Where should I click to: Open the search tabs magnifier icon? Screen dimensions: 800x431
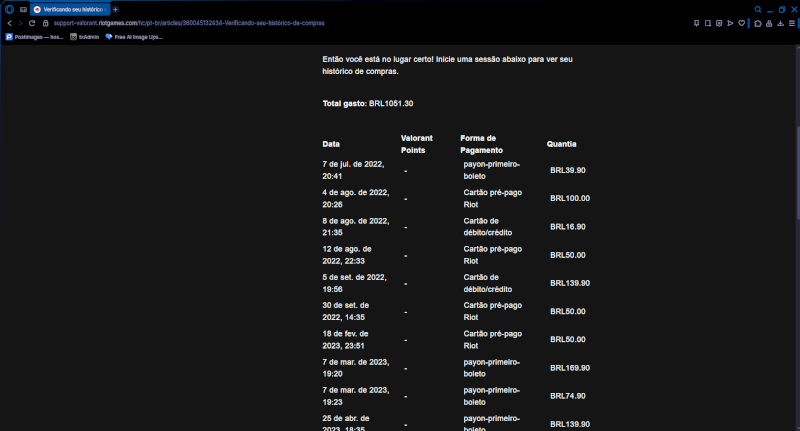click(x=758, y=9)
